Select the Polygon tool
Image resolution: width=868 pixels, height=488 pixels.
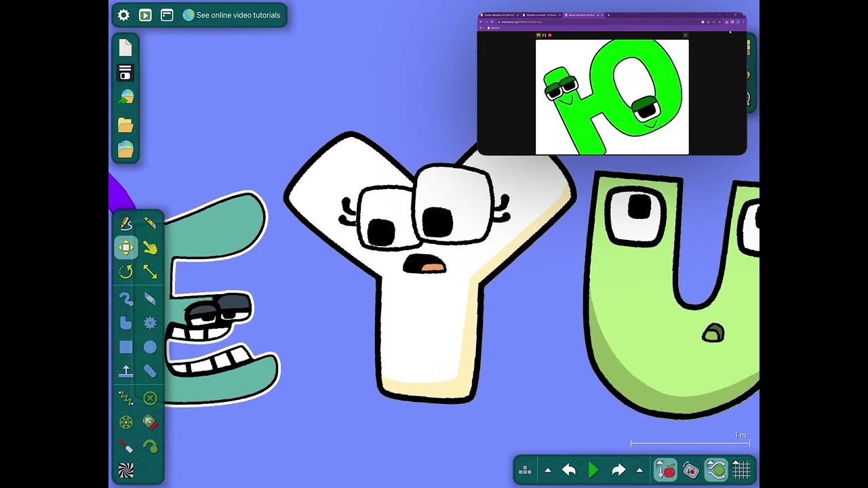[126, 323]
